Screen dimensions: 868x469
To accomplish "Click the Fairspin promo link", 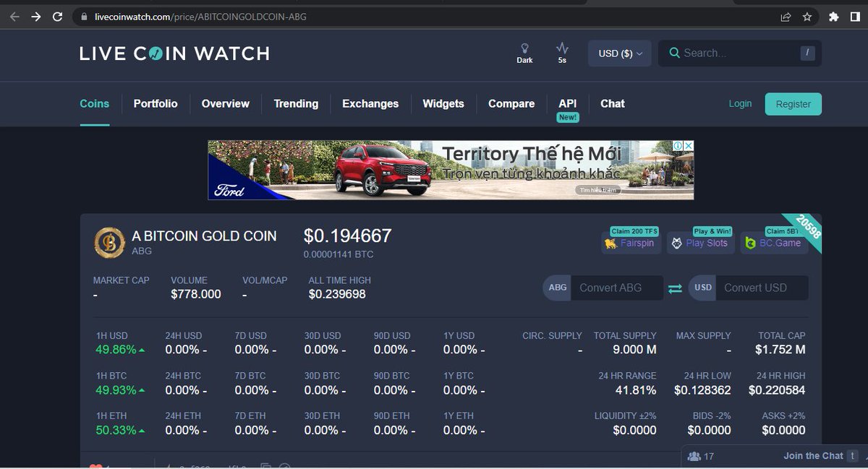I will pos(631,243).
